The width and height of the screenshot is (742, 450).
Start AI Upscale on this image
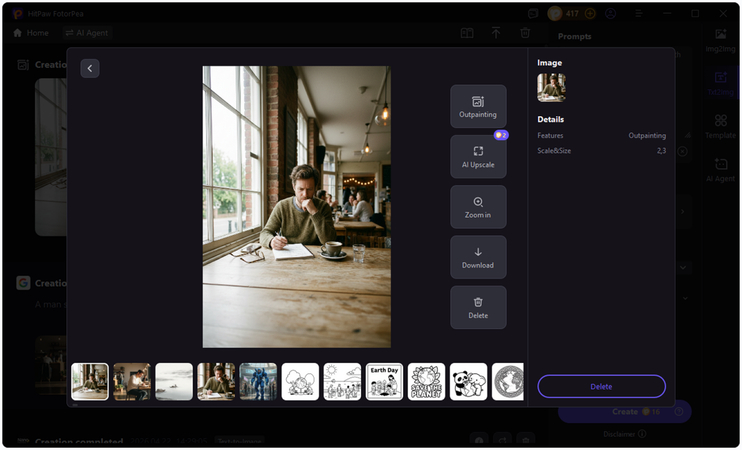pyautogui.click(x=478, y=157)
